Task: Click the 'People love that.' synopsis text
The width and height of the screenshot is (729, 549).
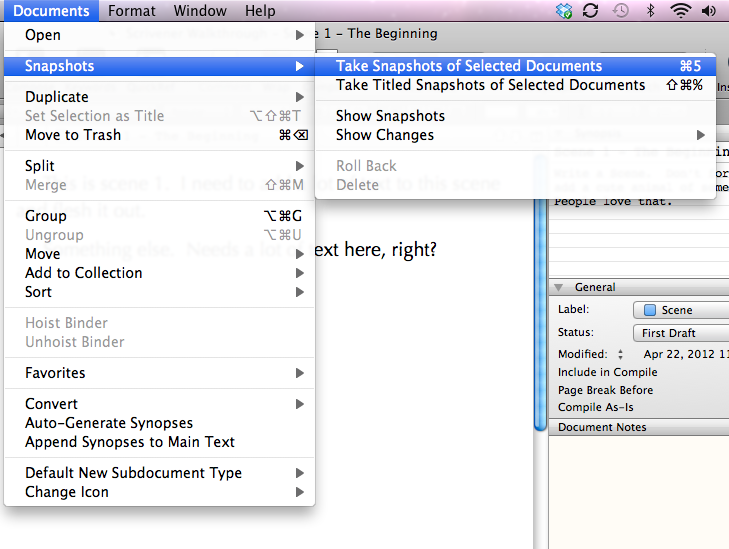Action: pos(613,202)
